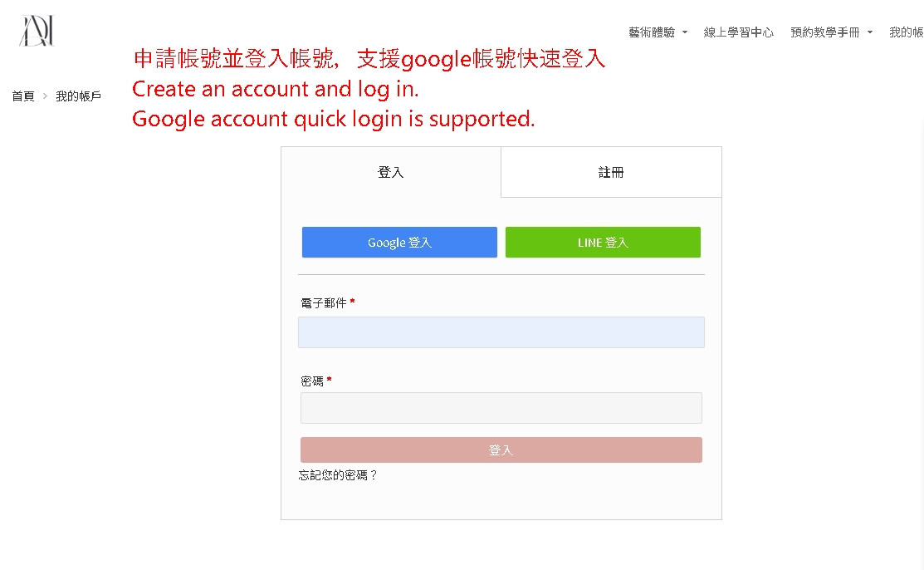Open the 預約教學手冊 navigation menu item
924x570 pixels.
point(824,32)
